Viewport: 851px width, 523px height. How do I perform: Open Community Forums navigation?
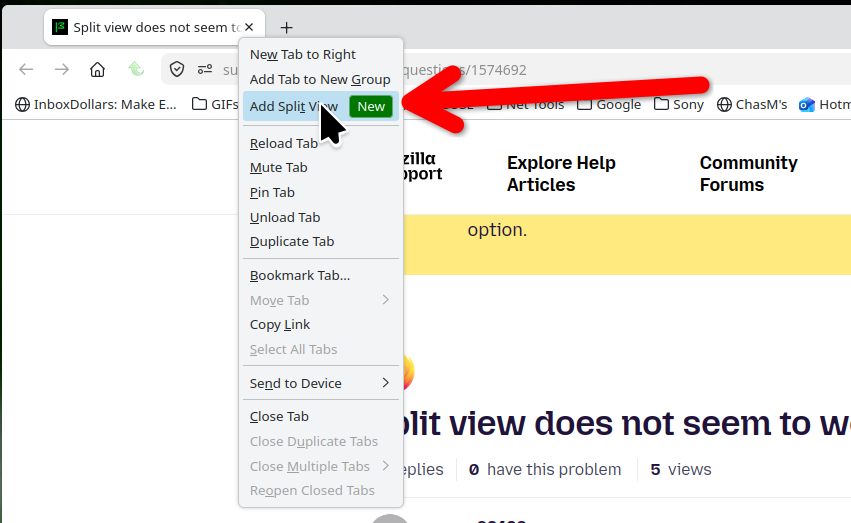pyautogui.click(x=748, y=174)
